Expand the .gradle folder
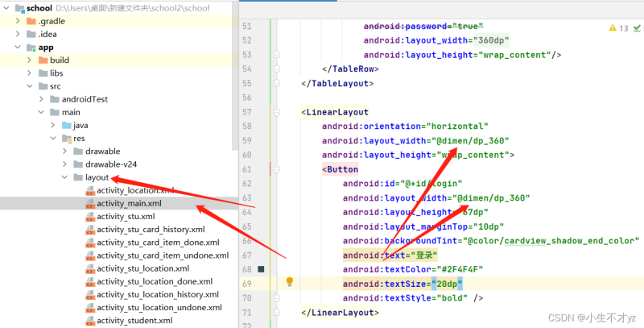 [x=18, y=21]
